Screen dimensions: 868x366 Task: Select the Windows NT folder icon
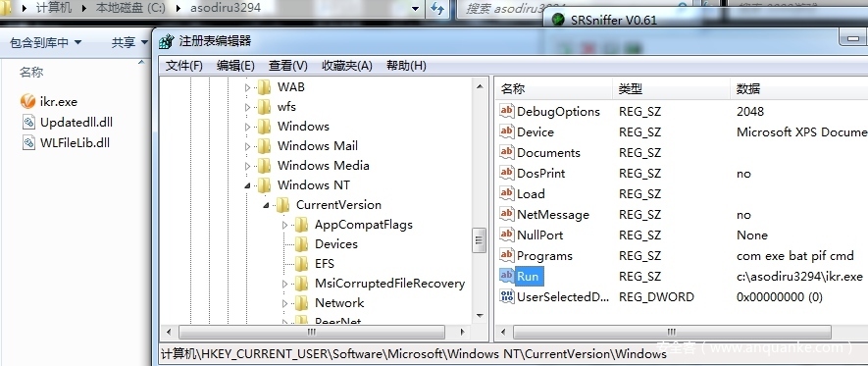[264, 184]
